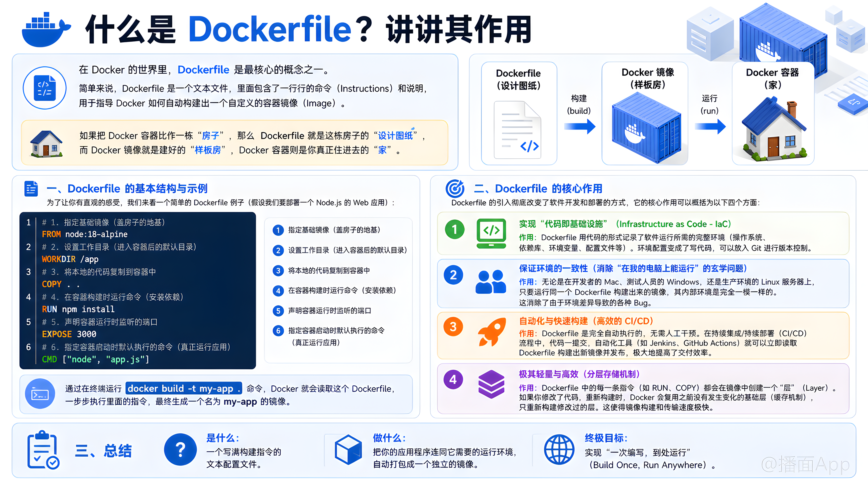Click the code line RUN npm install
This screenshot has height=488, width=868.
(x=78, y=310)
